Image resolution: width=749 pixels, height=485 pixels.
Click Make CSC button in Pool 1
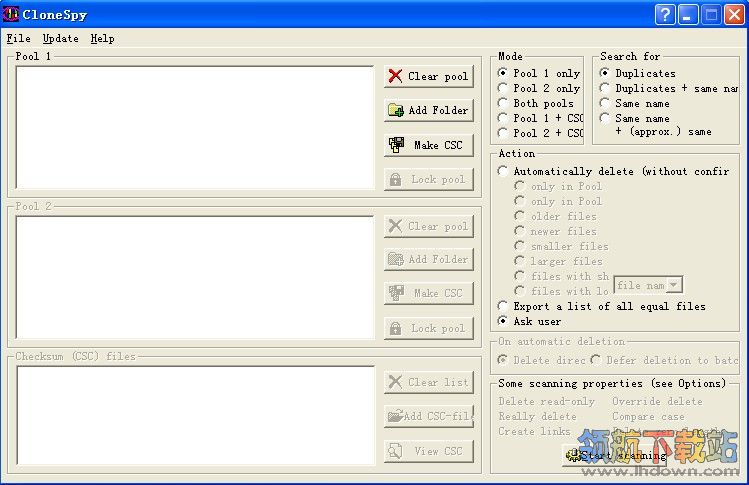pyautogui.click(x=428, y=145)
